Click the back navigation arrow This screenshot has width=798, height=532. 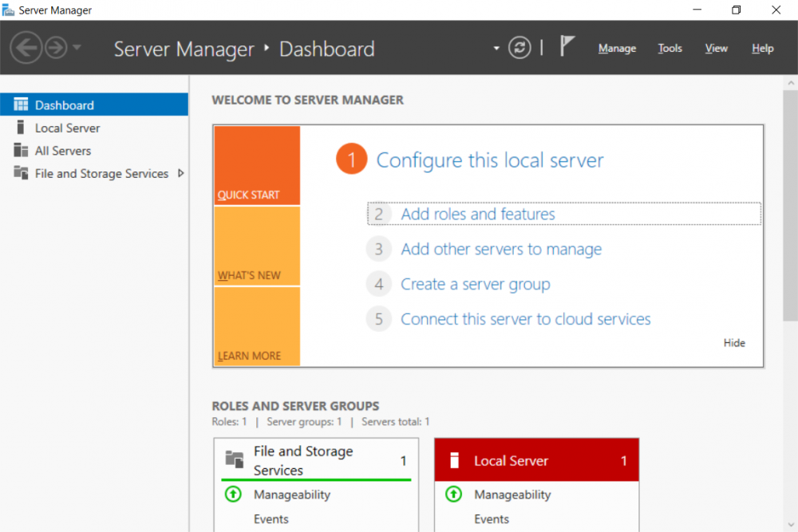tap(26, 48)
